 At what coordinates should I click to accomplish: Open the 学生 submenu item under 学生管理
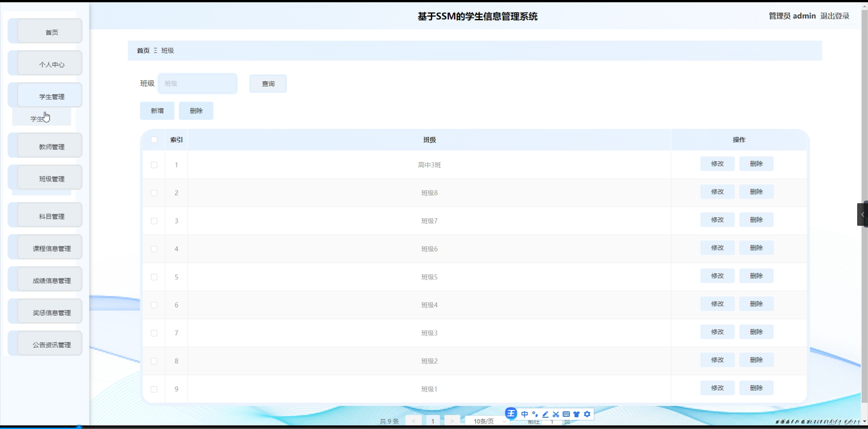[42, 118]
